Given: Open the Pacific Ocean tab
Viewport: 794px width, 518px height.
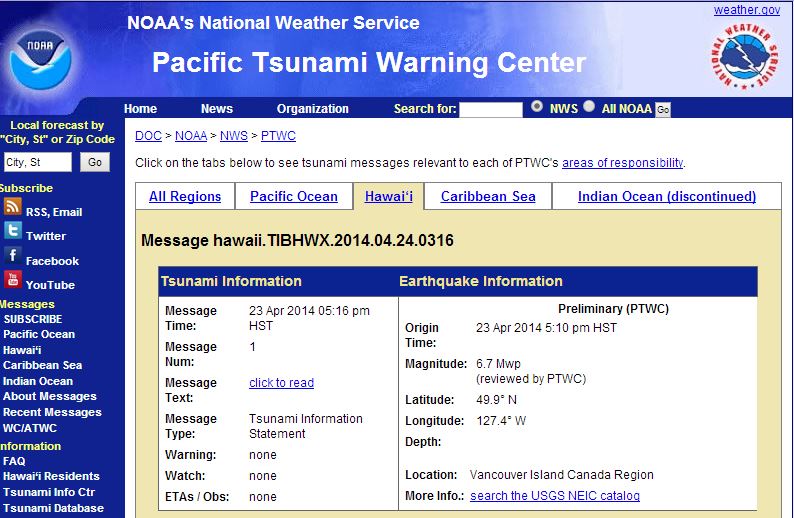Looking at the screenshot, I should [294, 197].
